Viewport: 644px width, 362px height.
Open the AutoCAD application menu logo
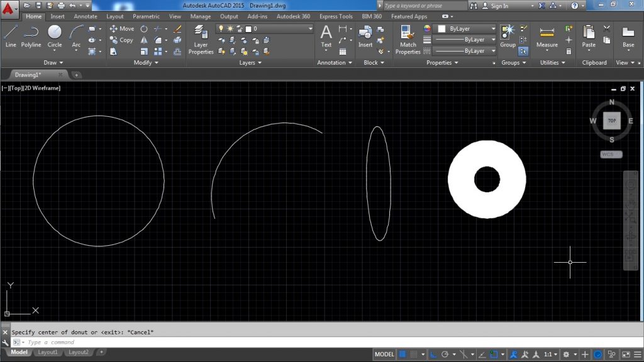pos(8,9)
